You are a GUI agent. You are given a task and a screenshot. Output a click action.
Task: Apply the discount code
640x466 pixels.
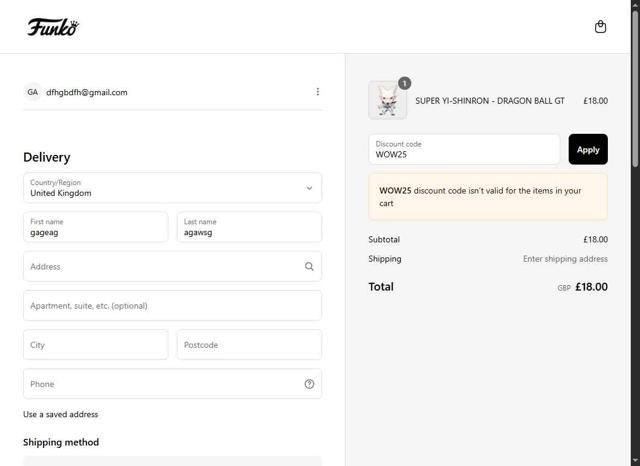(588, 149)
